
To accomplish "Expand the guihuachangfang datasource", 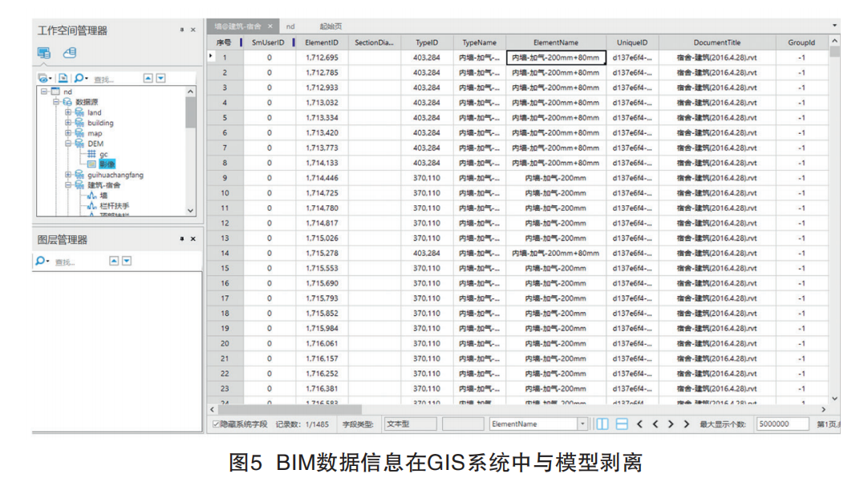I will [x=68, y=174].
